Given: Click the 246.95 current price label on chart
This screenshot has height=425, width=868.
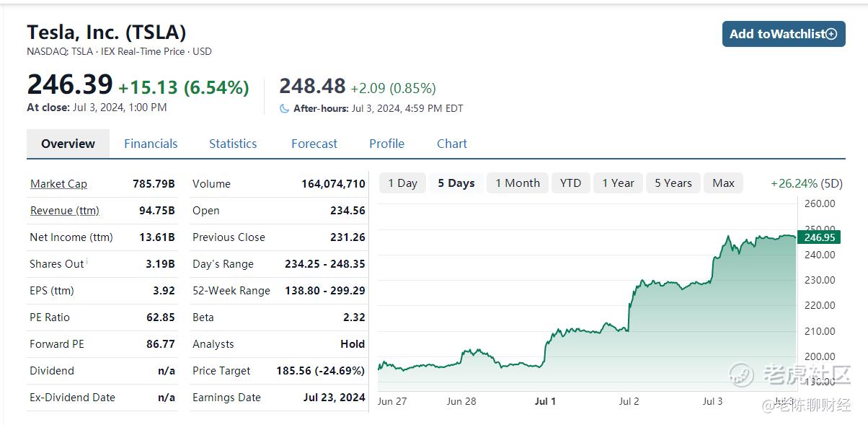Looking at the screenshot, I should tap(819, 237).
